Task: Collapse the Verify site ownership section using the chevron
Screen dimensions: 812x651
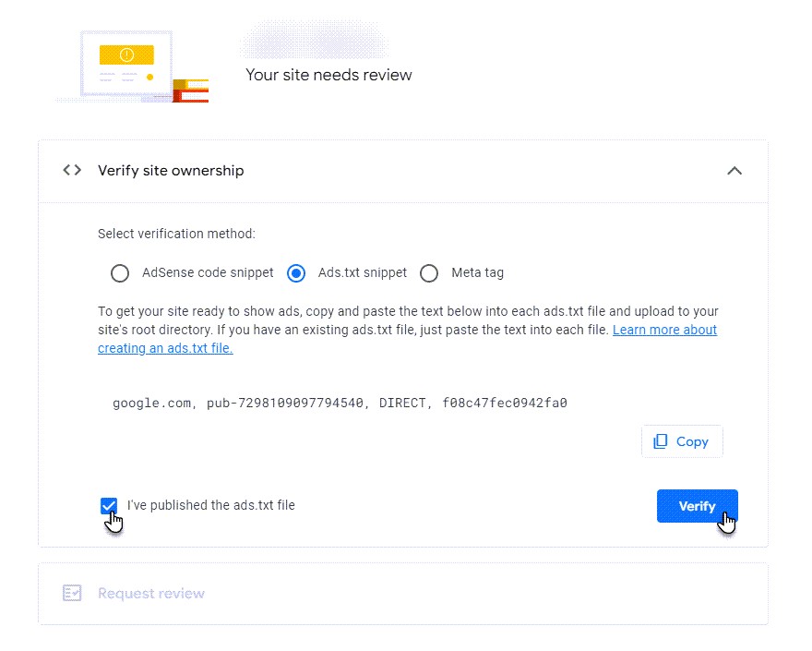Action: coord(734,171)
